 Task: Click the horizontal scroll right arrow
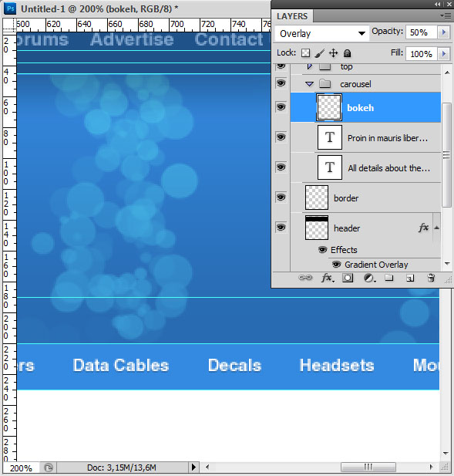(x=431, y=467)
